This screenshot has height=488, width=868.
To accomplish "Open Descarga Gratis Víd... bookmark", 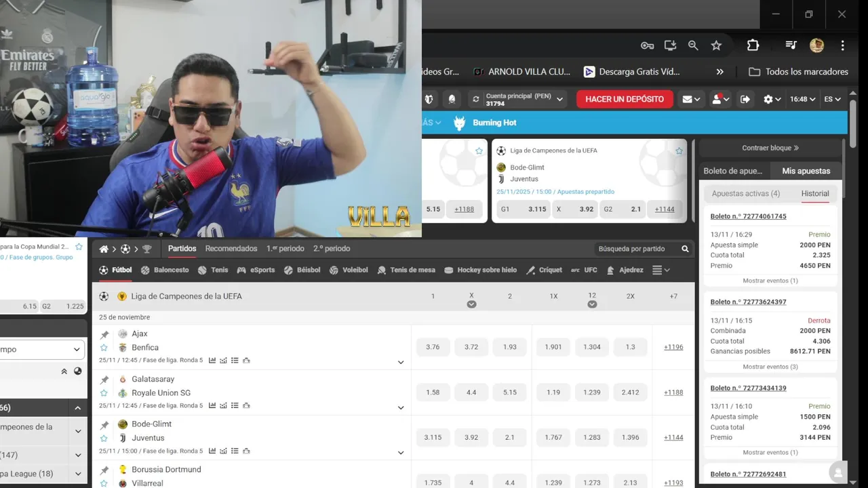I will click(x=632, y=72).
